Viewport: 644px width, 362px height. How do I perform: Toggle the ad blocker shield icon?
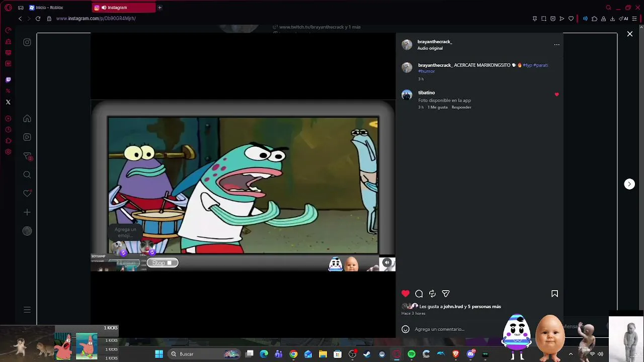pos(553,19)
